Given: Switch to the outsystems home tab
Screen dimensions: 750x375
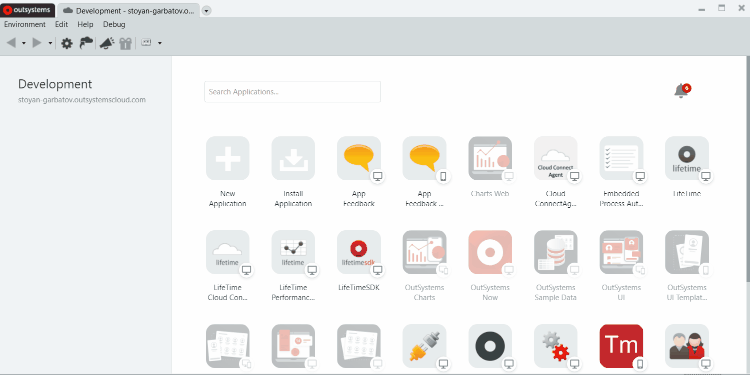Looking at the screenshot, I should (x=28, y=10).
